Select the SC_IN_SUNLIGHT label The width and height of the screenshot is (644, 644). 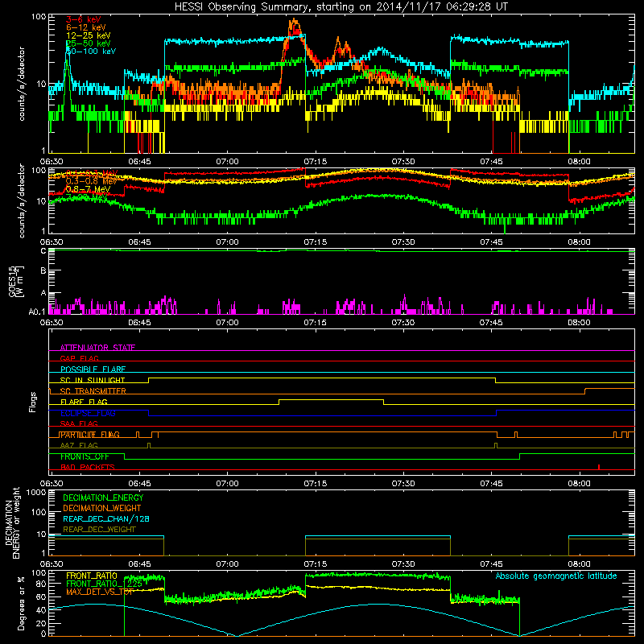[x=93, y=380]
